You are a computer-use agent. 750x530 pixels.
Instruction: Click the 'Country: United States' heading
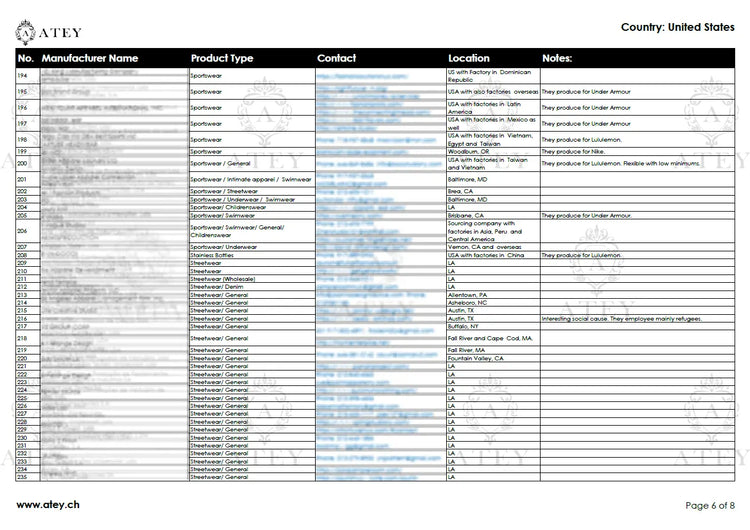click(677, 27)
